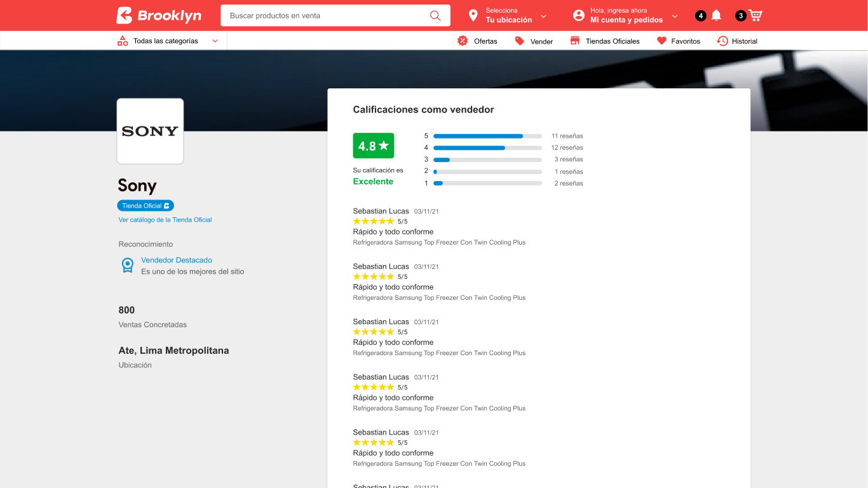
Task: Click the Vender tag icon
Action: pyautogui.click(x=520, y=41)
